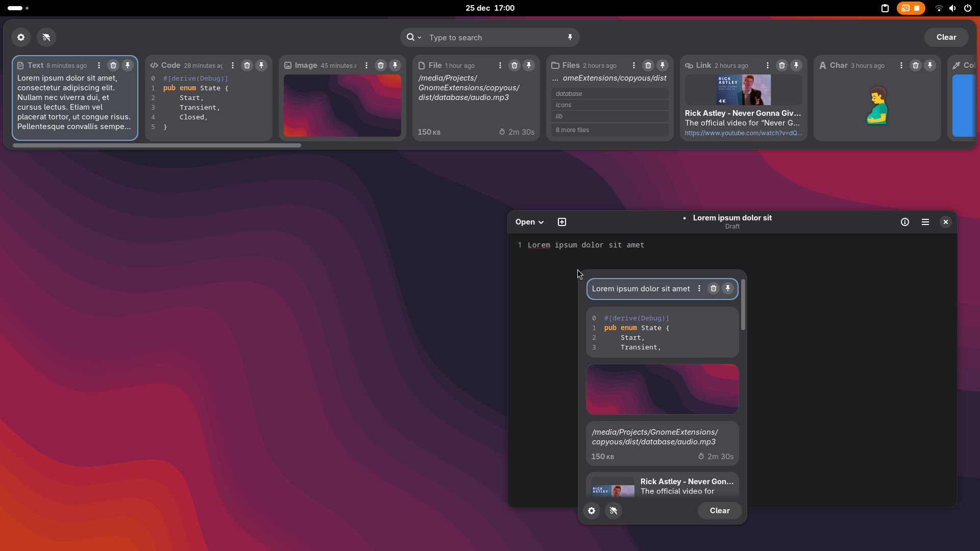This screenshot has width=980, height=551.
Task: Toggle pinned filter in search bar
Action: coord(570,37)
